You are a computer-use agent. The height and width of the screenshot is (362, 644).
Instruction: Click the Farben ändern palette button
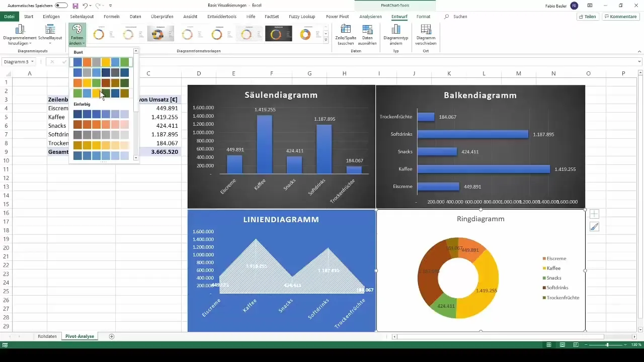[x=77, y=35]
